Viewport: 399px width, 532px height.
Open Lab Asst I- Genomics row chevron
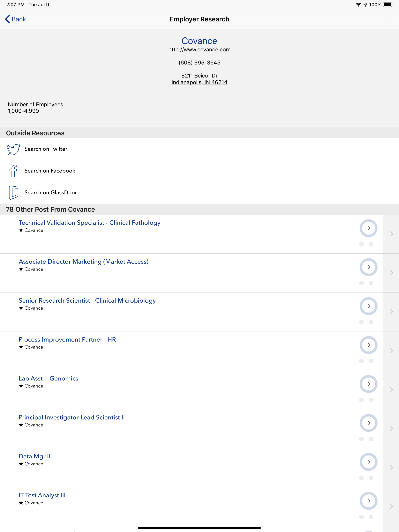click(x=392, y=390)
